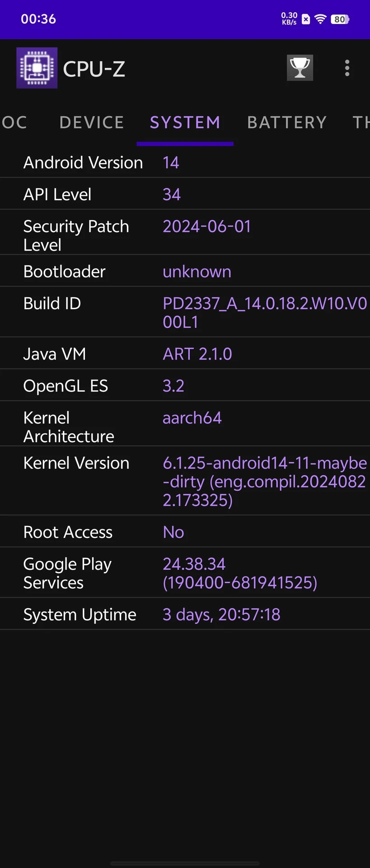Switch to the DEVICE tab
This screenshot has width=370, height=868.
click(x=92, y=123)
